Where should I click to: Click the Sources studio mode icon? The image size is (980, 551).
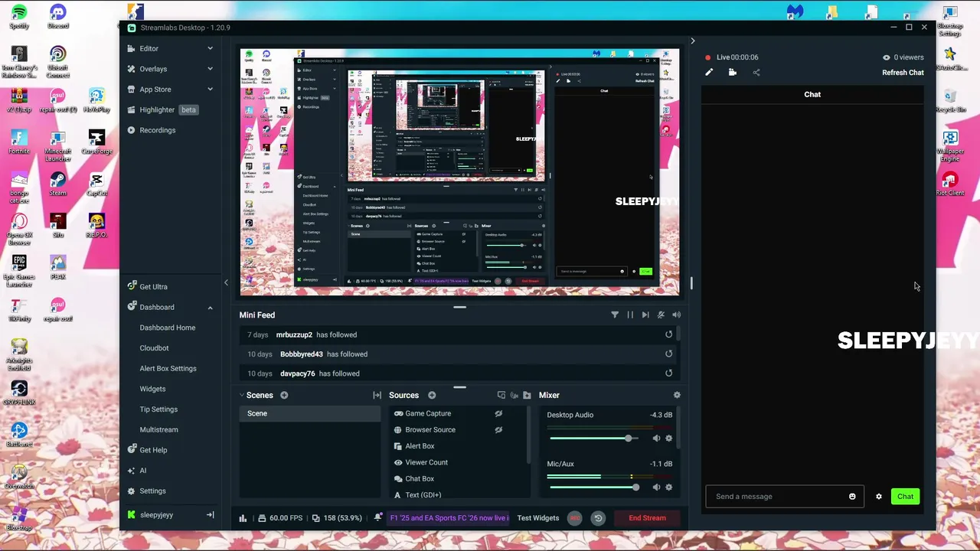[x=501, y=395]
